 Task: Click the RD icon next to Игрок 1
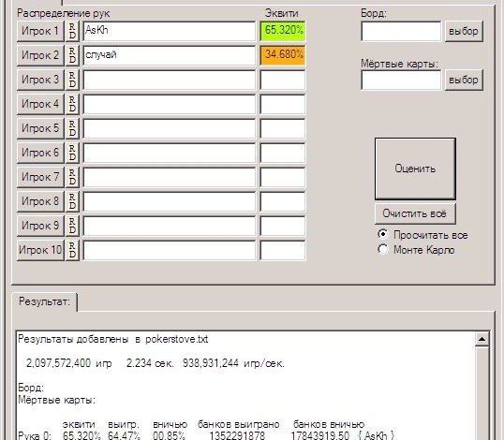coord(72,31)
